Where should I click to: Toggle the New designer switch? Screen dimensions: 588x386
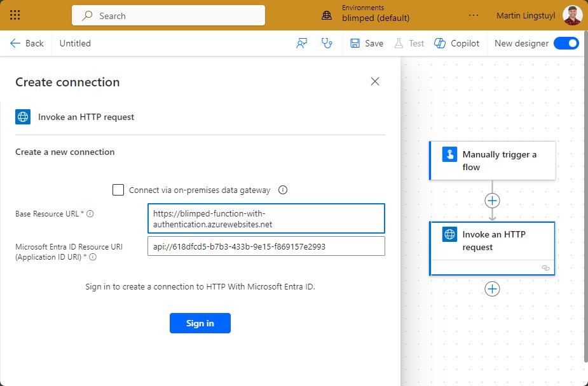click(x=566, y=43)
